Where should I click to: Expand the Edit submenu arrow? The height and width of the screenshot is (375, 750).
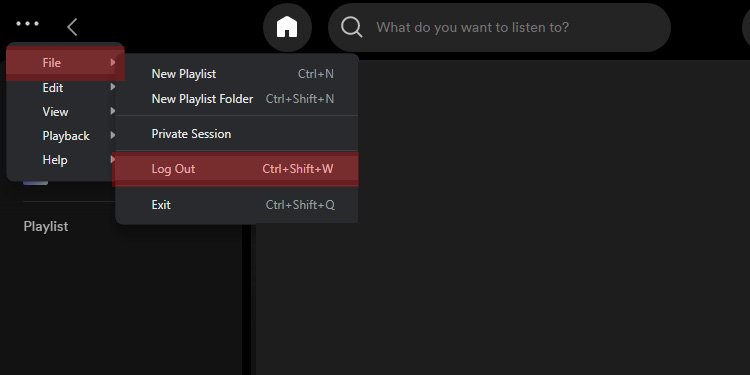pyautogui.click(x=113, y=87)
